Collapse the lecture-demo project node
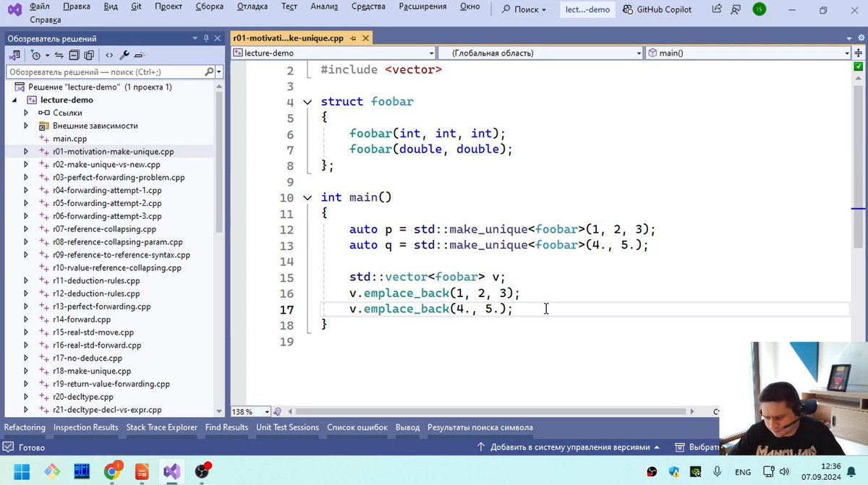Screen dimensions: 868x485 click(14, 100)
